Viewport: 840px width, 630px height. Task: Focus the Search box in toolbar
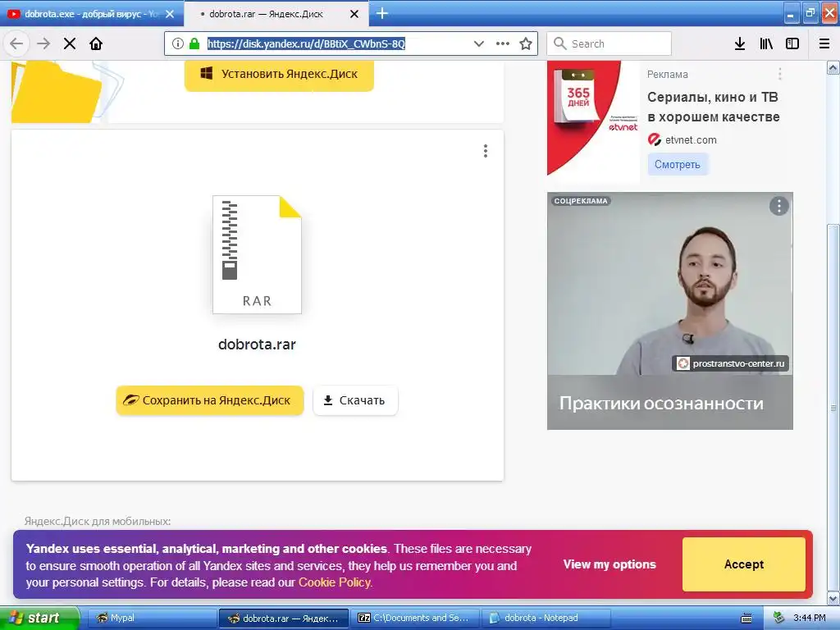[609, 43]
